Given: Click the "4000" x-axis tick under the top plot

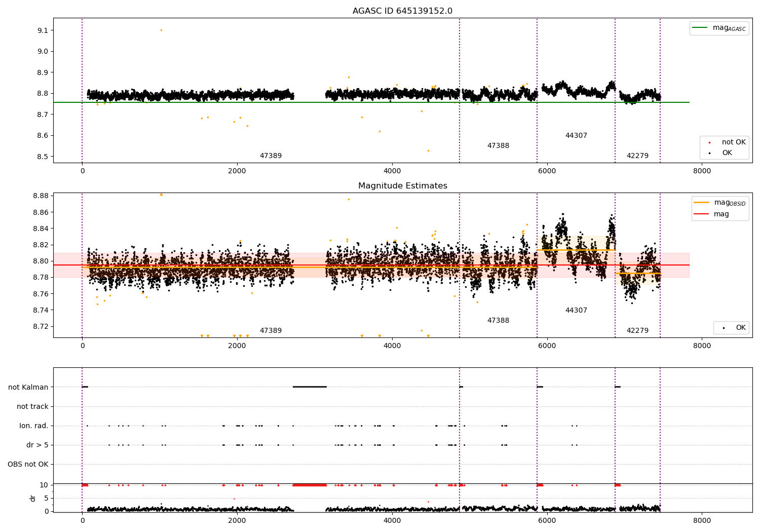Looking at the screenshot, I should [392, 171].
